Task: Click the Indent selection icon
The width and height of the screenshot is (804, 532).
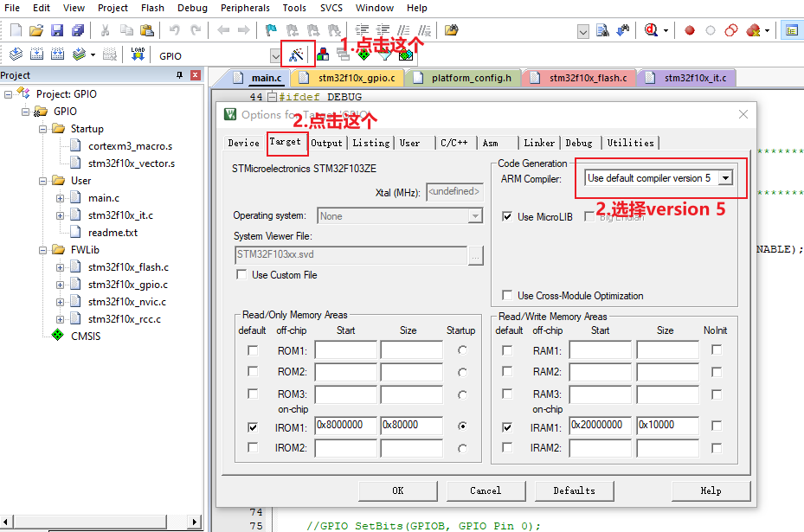Action: (362, 30)
